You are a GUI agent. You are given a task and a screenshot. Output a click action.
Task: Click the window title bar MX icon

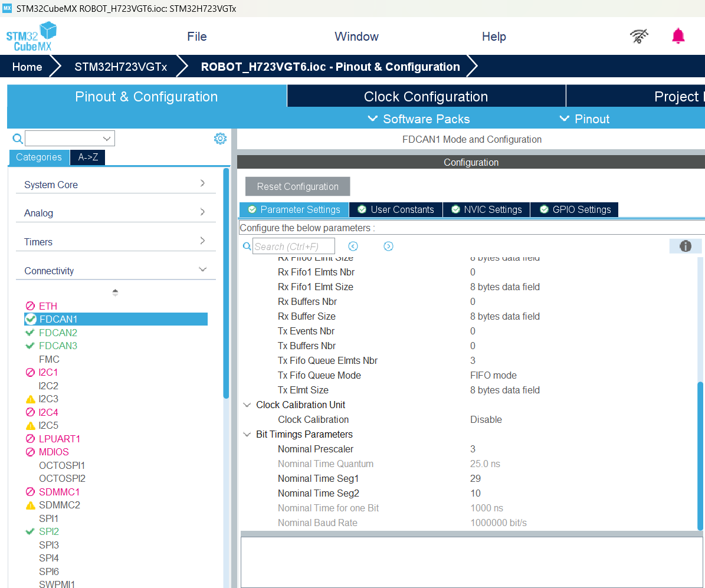click(x=7, y=8)
